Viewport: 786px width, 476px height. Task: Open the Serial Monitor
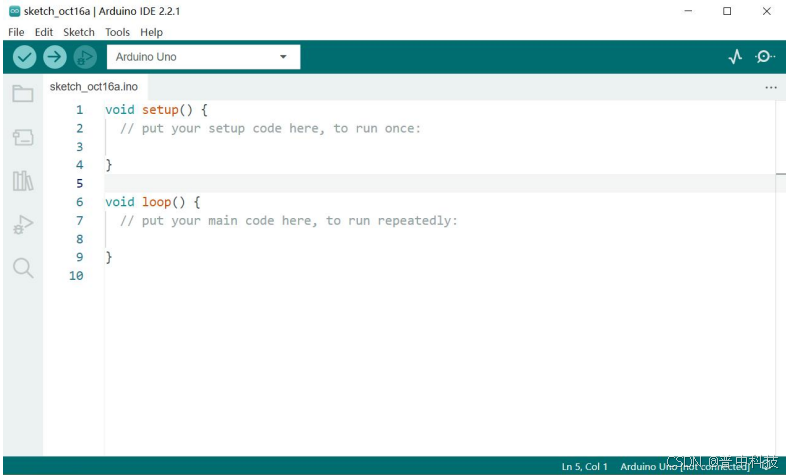[764, 57]
